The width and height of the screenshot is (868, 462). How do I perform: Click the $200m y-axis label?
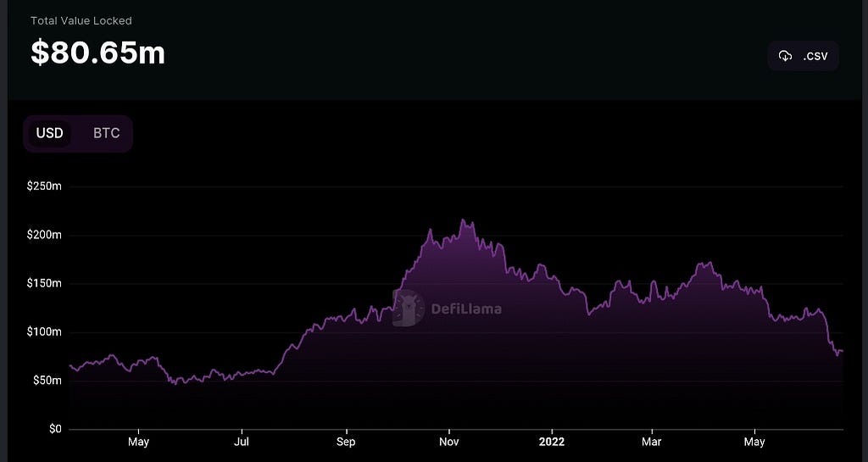44,235
